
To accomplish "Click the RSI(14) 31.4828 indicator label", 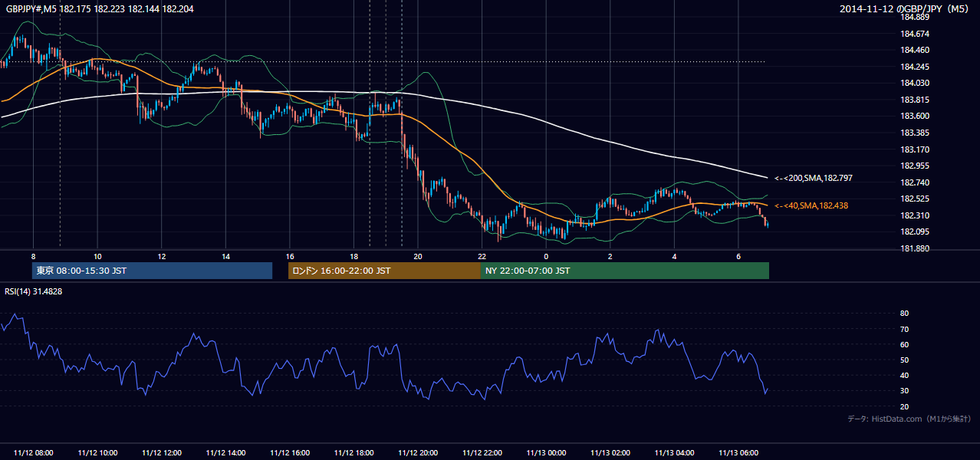I will click(x=34, y=291).
